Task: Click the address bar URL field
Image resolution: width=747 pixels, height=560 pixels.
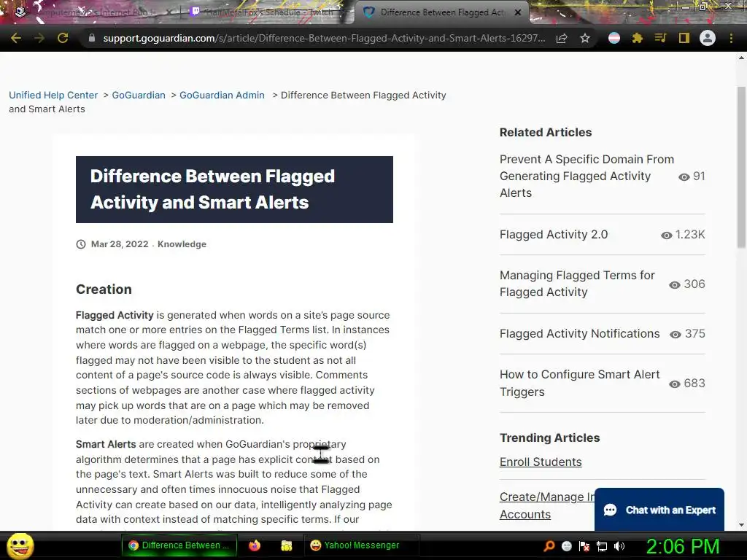Action: point(324,38)
